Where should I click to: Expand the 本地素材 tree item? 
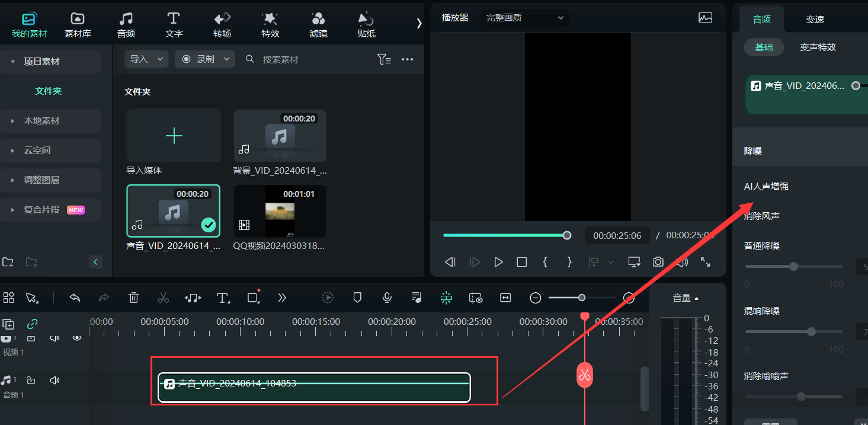click(13, 121)
